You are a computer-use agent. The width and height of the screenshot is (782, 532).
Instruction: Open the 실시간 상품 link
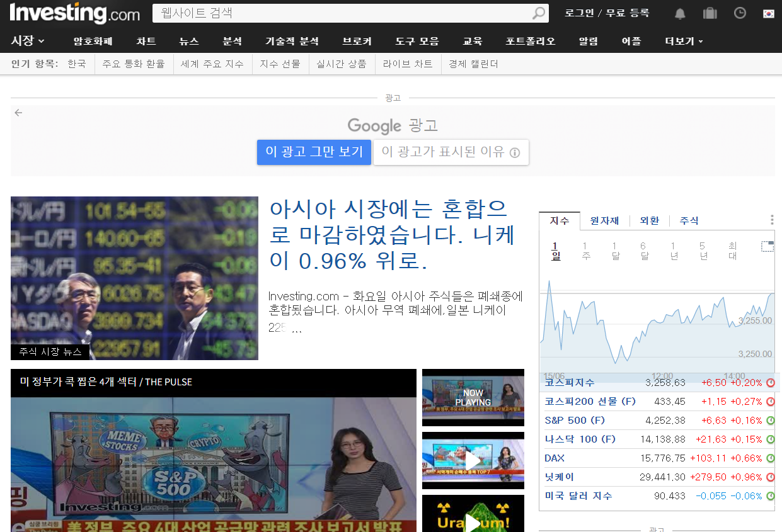[x=342, y=64]
